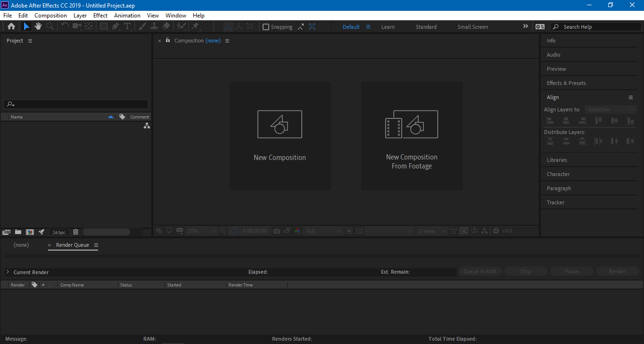Select the Selection arrow tool
The image size is (644, 344).
[x=27, y=26]
